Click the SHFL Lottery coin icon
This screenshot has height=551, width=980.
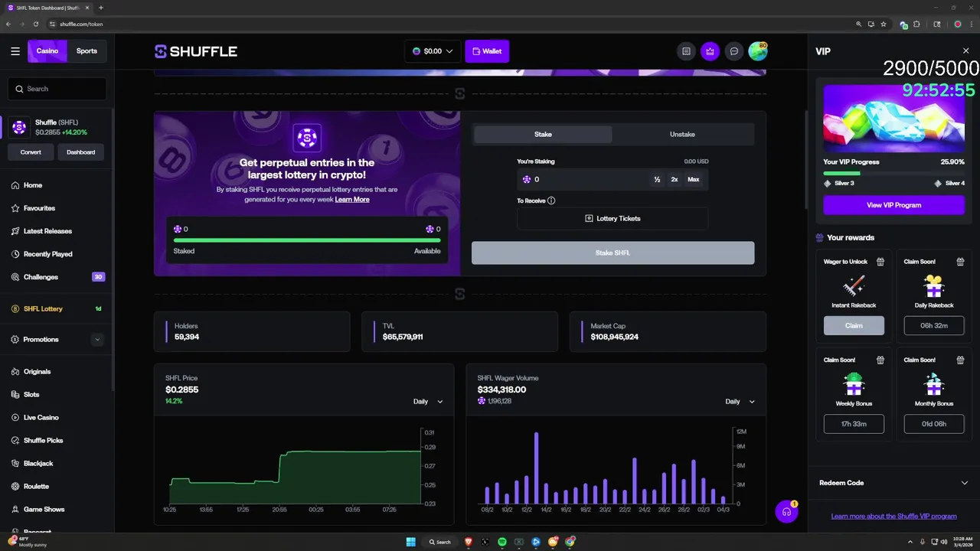pos(15,309)
